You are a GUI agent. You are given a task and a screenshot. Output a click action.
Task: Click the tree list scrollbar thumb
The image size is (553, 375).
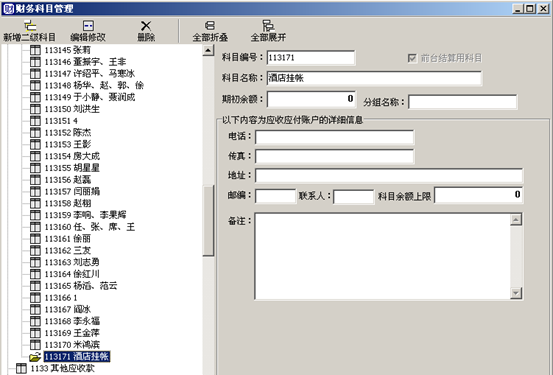coord(208,220)
